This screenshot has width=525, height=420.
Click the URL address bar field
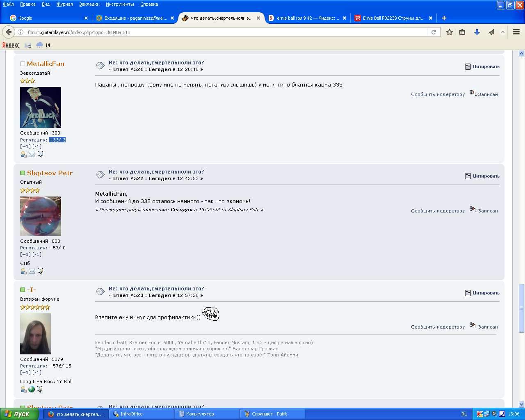(226, 32)
